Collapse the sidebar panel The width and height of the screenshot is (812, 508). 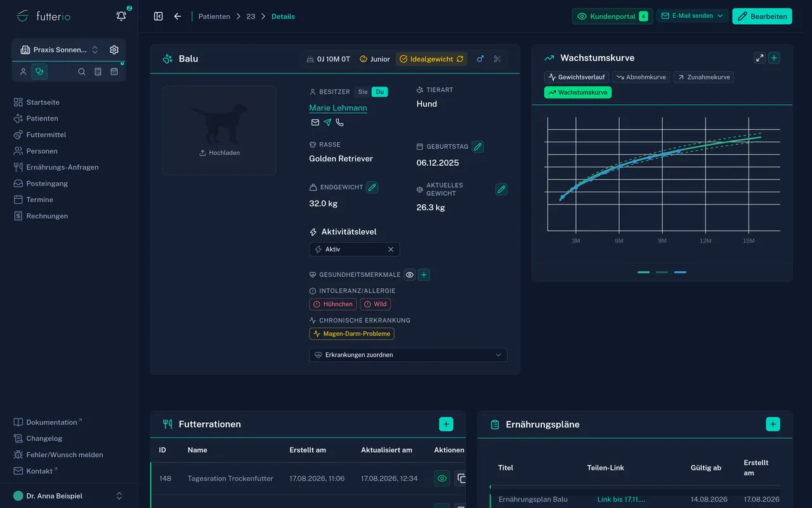point(159,17)
